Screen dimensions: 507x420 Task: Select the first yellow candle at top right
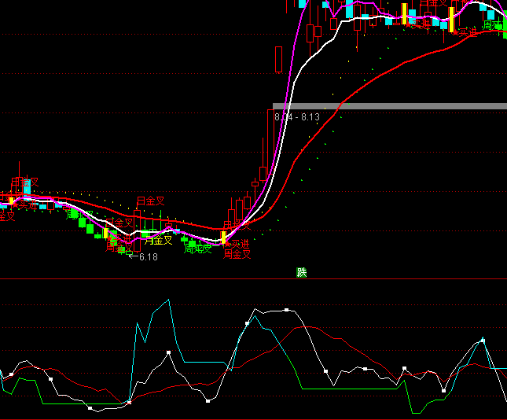[404, 14]
